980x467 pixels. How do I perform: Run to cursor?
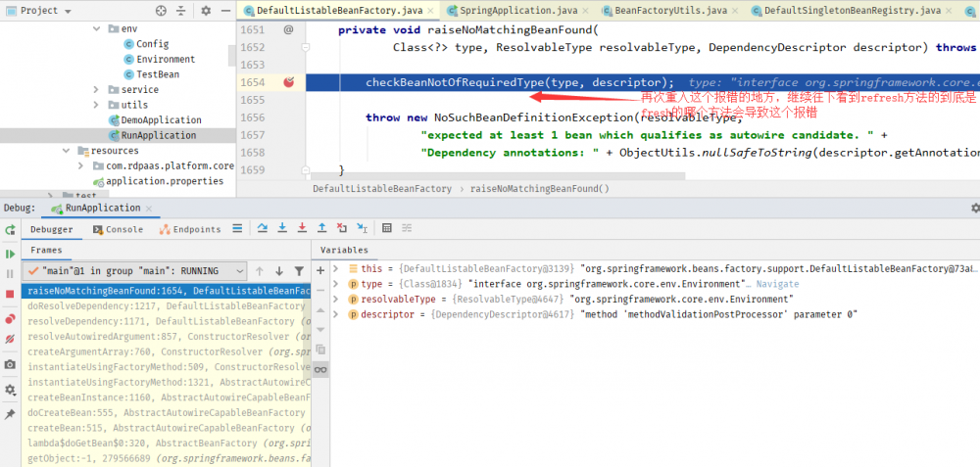tap(362, 228)
